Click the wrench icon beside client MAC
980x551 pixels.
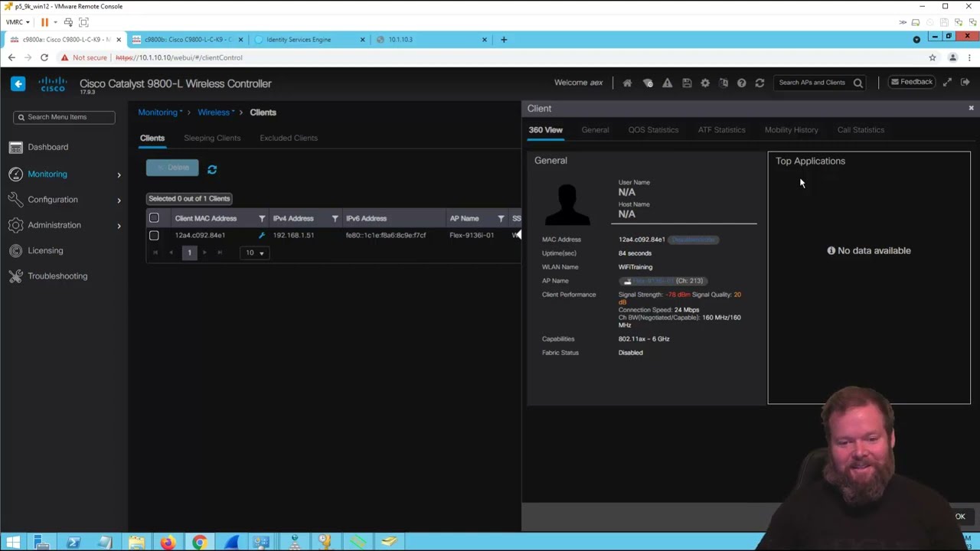coord(261,235)
